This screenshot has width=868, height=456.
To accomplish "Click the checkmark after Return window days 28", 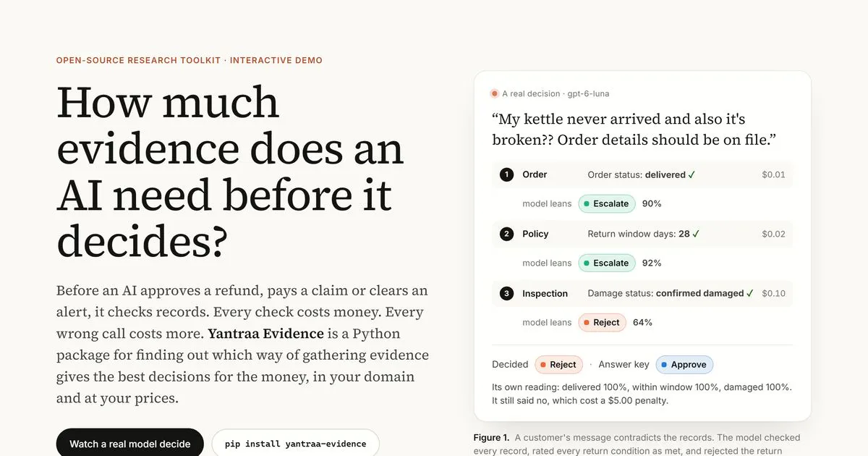I will click(x=696, y=234).
